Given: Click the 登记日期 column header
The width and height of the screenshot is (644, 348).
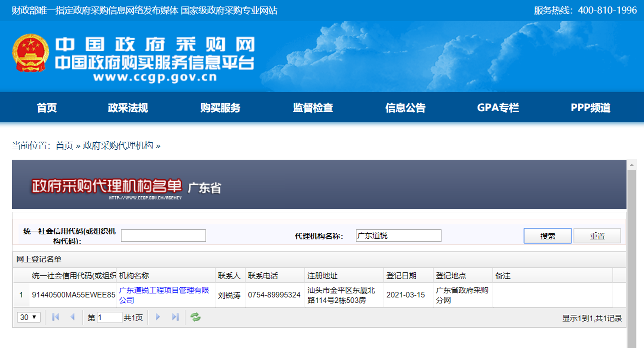Looking at the screenshot, I should click(x=408, y=275).
